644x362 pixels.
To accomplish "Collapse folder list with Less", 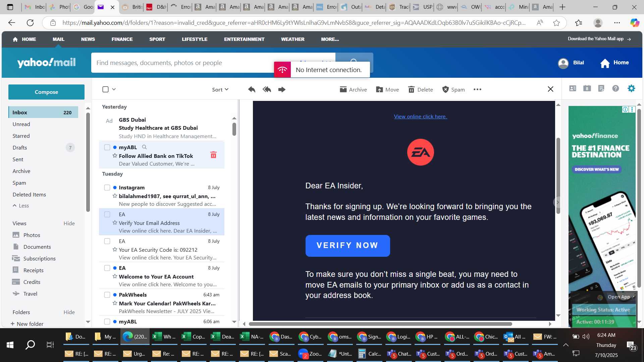I will 21,206.
